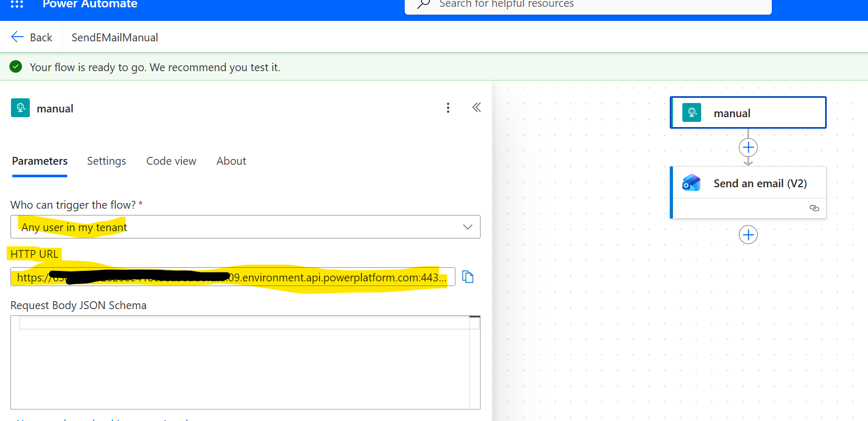Screen dimensions: 868x421
Task: Open the three-dot menu for manual trigger
Action: click(x=448, y=108)
